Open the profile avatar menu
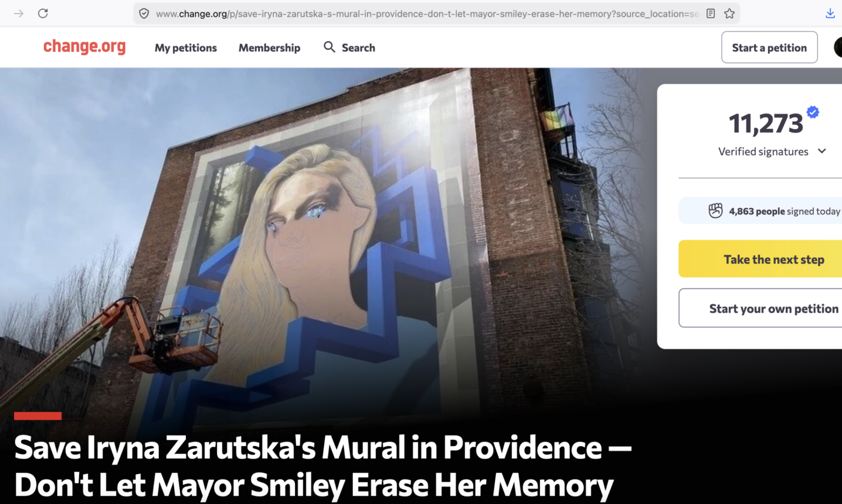The image size is (842, 504). tap(838, 47)
